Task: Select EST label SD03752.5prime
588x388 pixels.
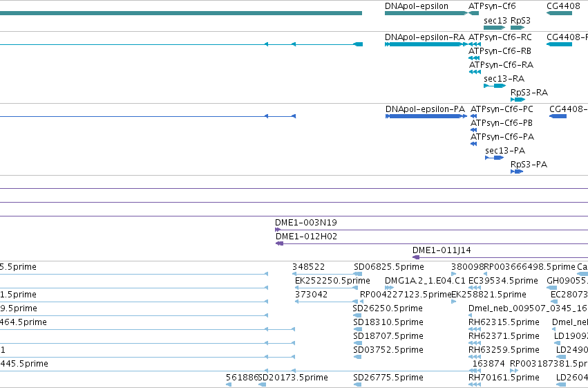Action: click(388, 350)
